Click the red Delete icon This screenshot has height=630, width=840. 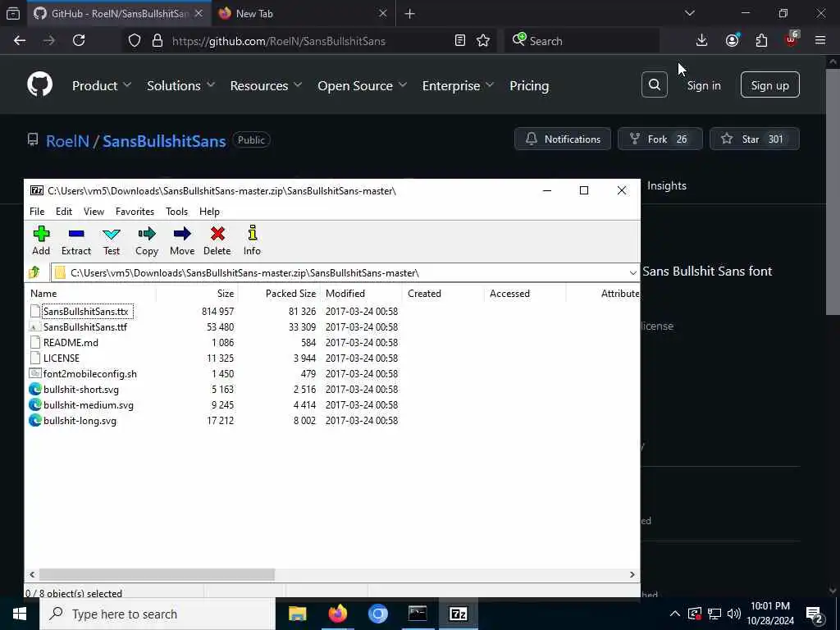pos(217,240)
